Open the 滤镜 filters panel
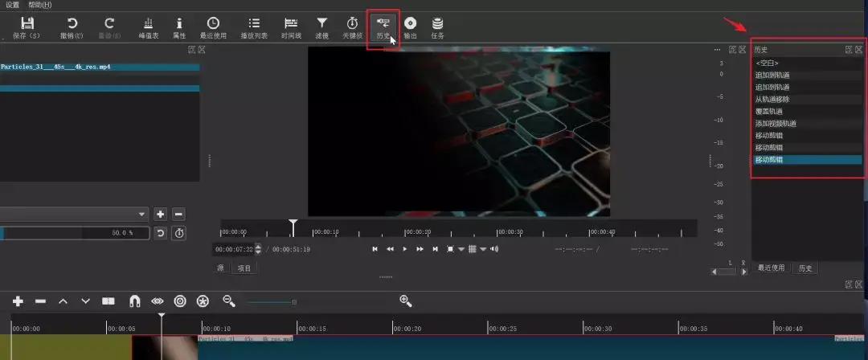Image resolution: width=868 pixels, height=360 pixels. pyautogui.click(x=321, y=27)
